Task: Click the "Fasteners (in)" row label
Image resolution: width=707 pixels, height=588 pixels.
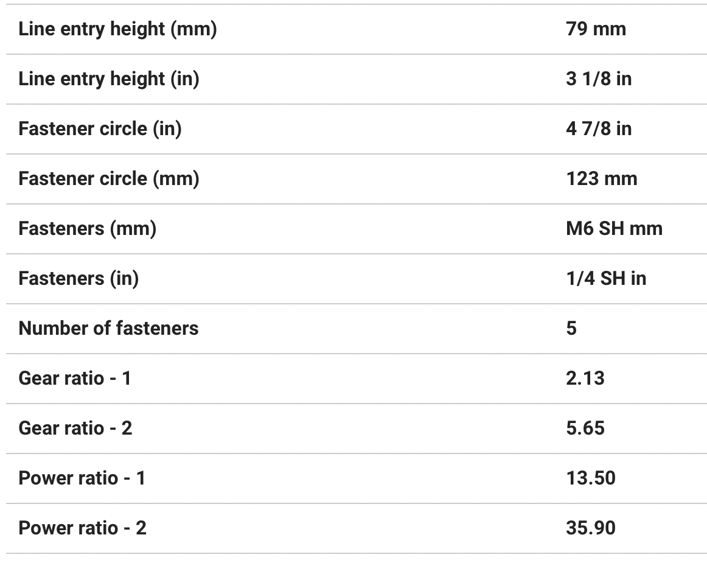Action: pos(78,279)
